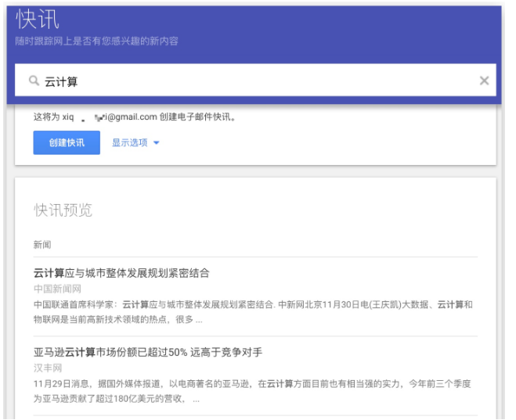Clear the search box with the X icon
This screenshot has height=420, width=516.
[484, 81]
